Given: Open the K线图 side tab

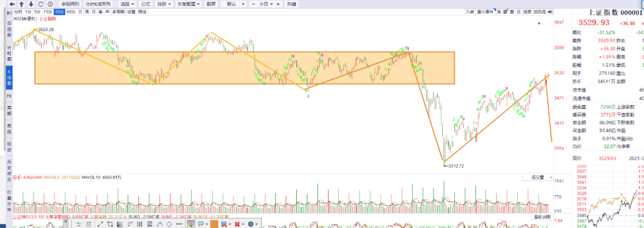Looking at the screenshot, I should (9, 78).
